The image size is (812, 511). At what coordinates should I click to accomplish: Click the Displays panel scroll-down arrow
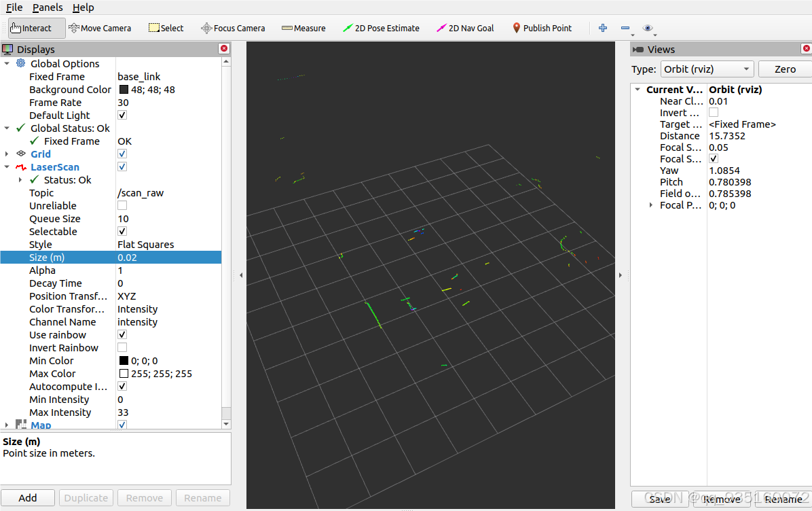[226, 424]
